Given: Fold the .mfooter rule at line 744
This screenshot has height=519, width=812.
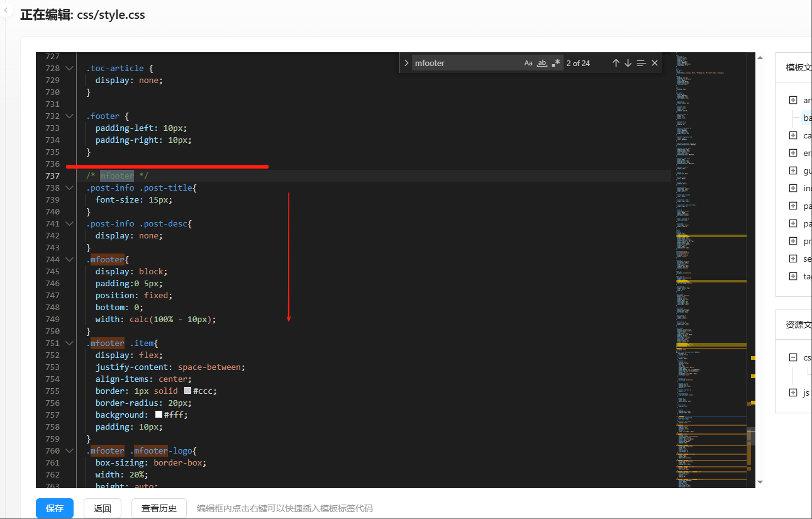Looking at the screenshot, I should (70, 259).
